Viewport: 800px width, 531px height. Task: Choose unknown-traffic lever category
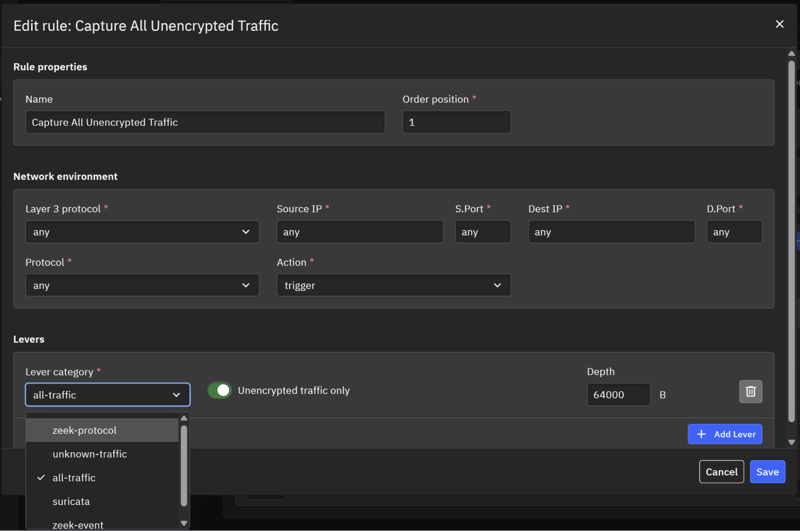tap(89, 454)
